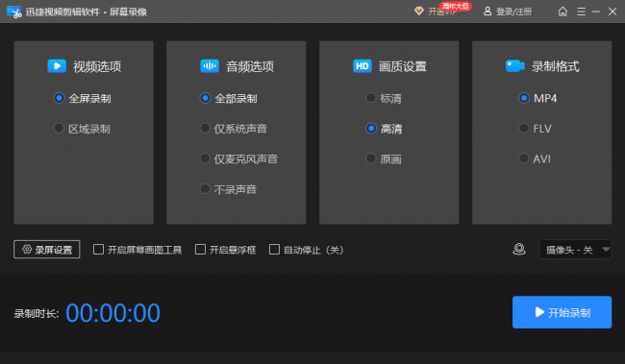
Task: Close the screen recording window
Action: click(612, 12)
